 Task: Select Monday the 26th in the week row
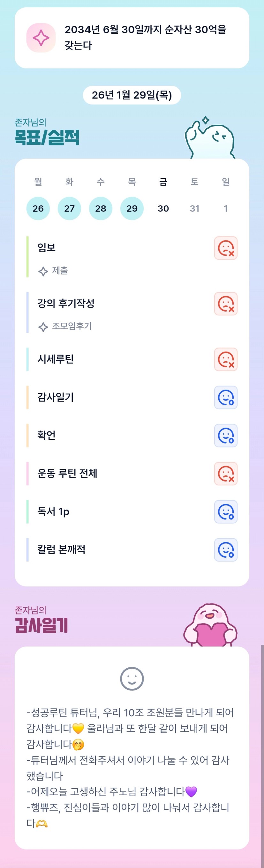(38, 209)
